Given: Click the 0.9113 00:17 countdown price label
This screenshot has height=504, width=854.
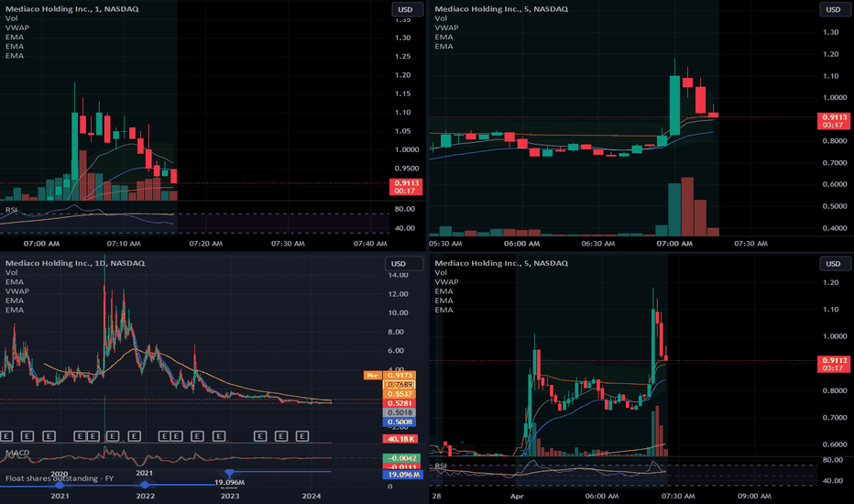Looking at the screenshot, I should pyautogui.click(x=406, y=187).
